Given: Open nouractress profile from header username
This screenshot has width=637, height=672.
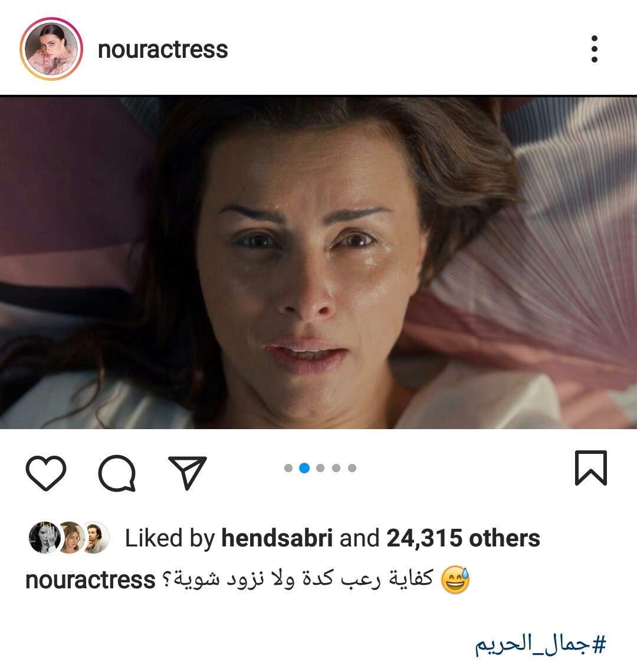Looking at the screenshot, I should [x=163, y=50].
